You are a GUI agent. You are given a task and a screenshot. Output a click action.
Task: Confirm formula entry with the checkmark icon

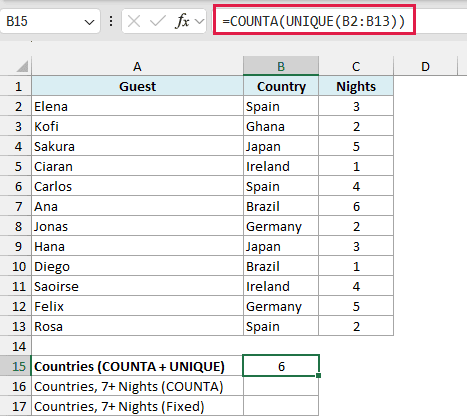pos(157,22)
